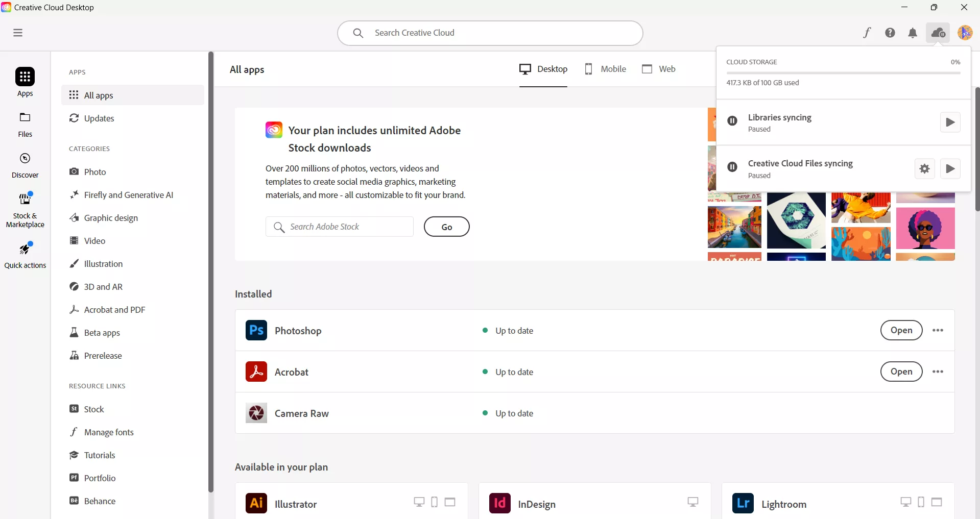Open Adobe Fonts from the top bar
Image resolution: width=980 pixels, height=519 pixels.
pyautogui.click(x=867, y=33)
